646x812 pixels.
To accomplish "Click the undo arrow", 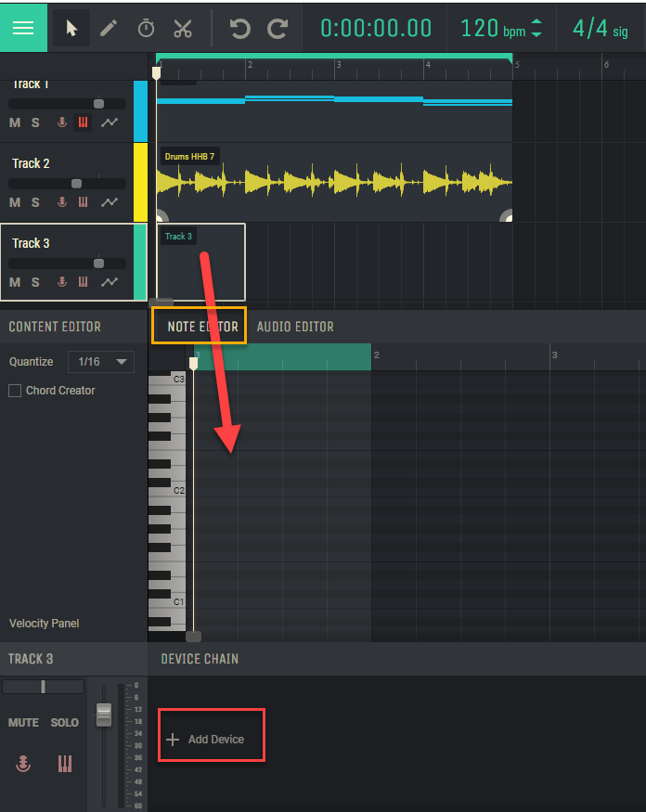I will (x=239, y=29).
